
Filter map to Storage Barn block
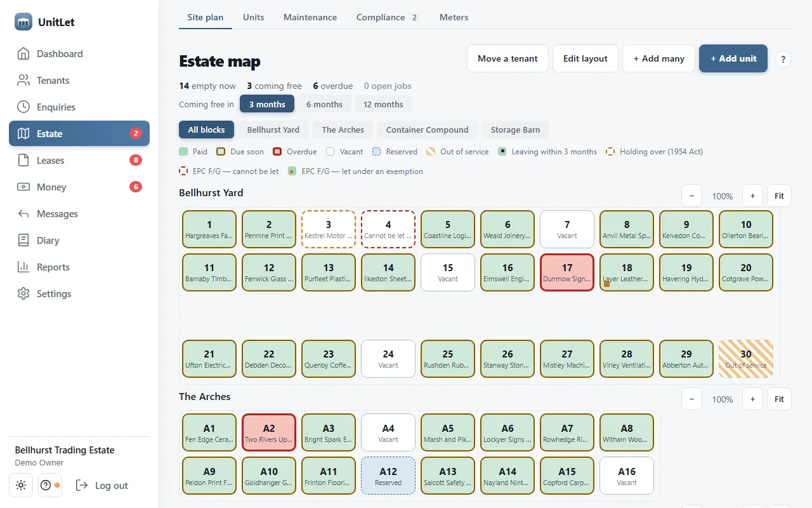515,130
